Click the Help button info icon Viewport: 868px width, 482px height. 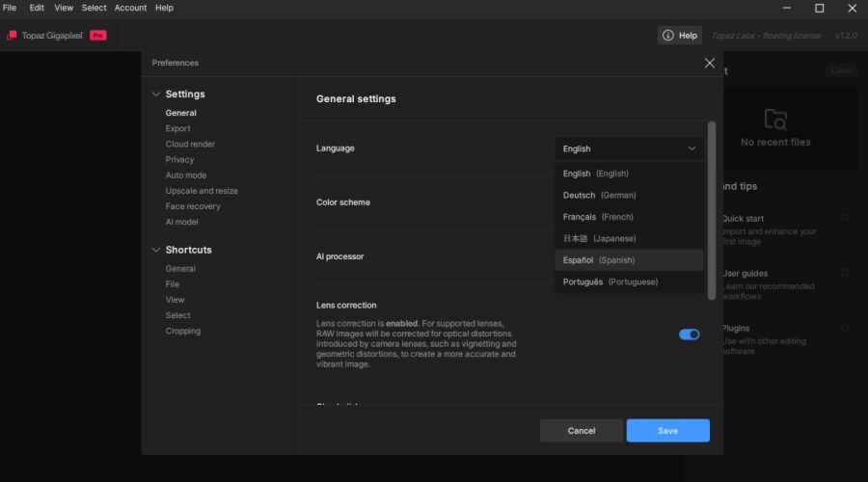click(x=668, y=36)
